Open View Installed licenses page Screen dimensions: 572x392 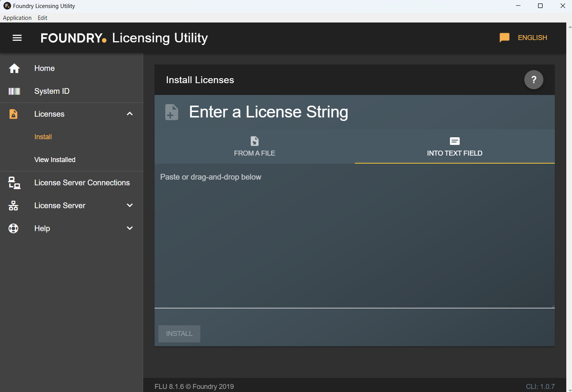55,160
